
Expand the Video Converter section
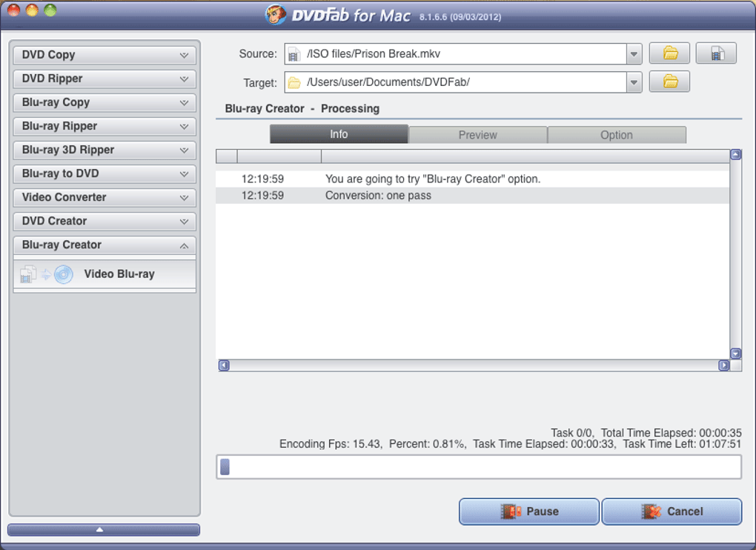pos(105,197)
